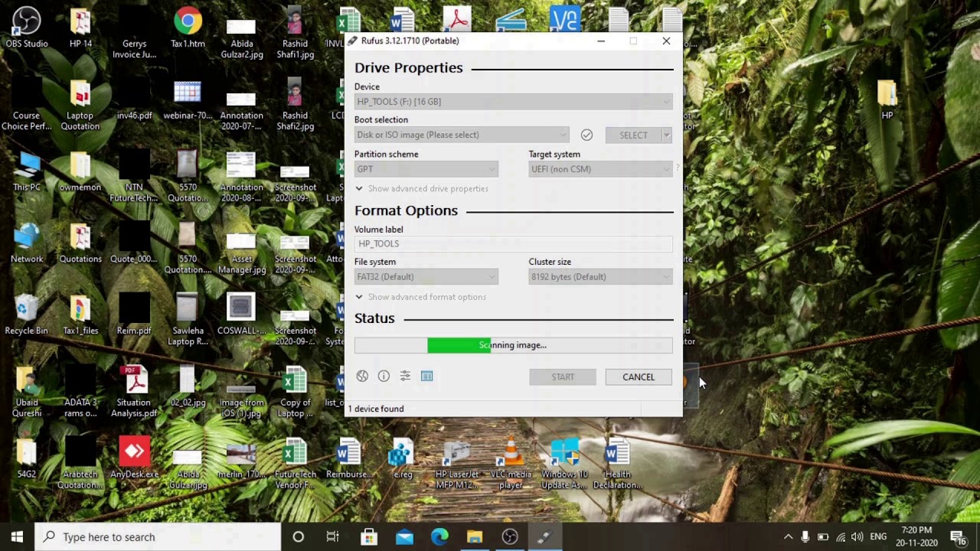Open FutureTech Vendor Excel file
This screenshot has width=980, height=551.
(295, 464)
